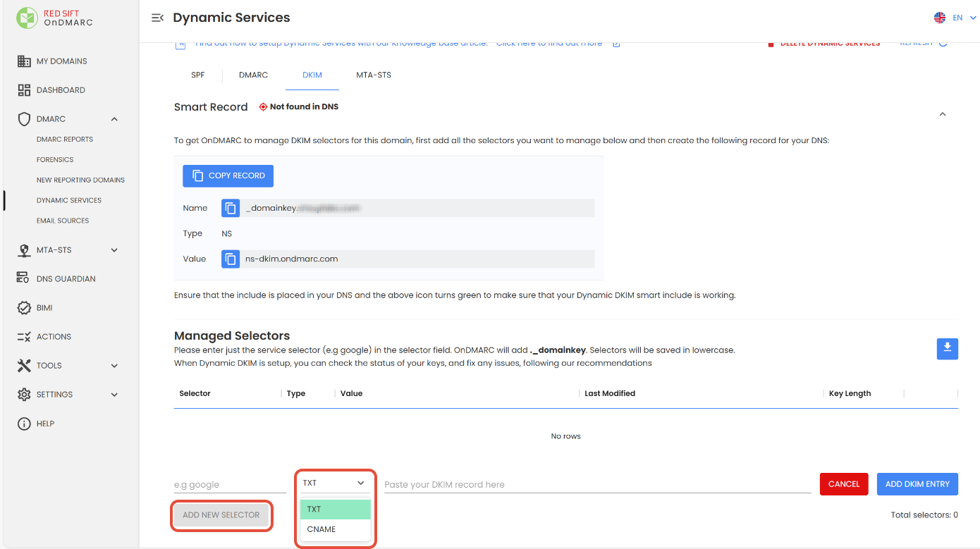Image resolution: width=980 pixels, height=549 pixels.
Task: Click the DMARC shield icon
Action: point(24,119)
